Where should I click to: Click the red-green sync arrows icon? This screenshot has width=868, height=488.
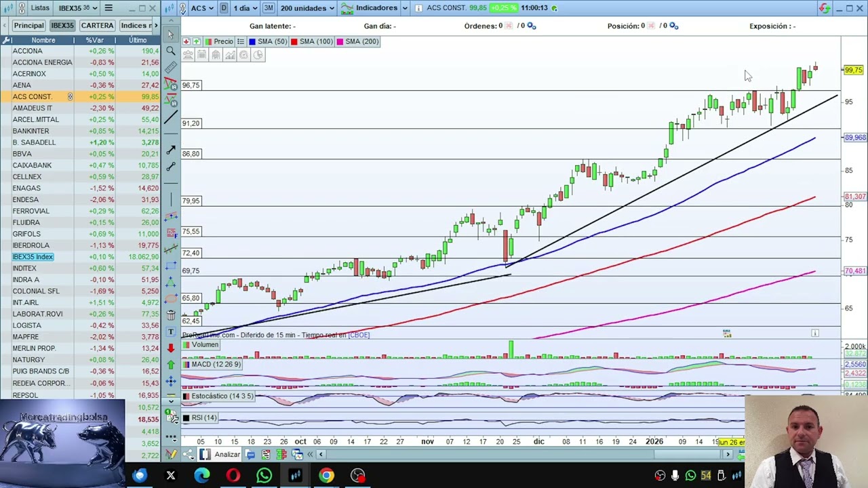824,8
